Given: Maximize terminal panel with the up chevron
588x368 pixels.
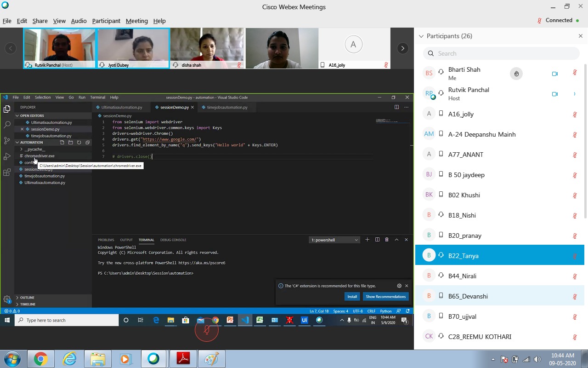Looking at the screenshot, I should click(396, 240).
